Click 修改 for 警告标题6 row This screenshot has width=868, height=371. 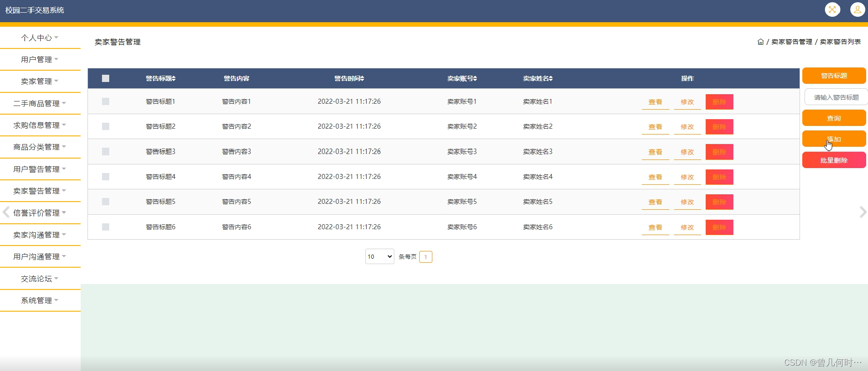[x=687, y=227]
